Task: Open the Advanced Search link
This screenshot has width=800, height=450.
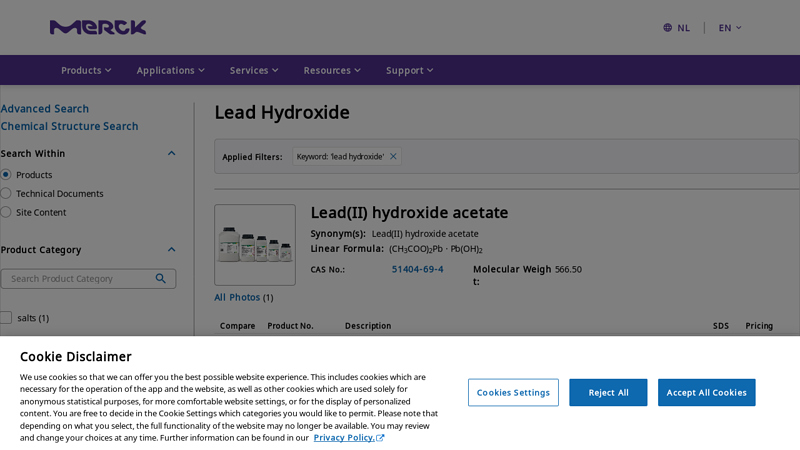Action: [x=44, y=109]
